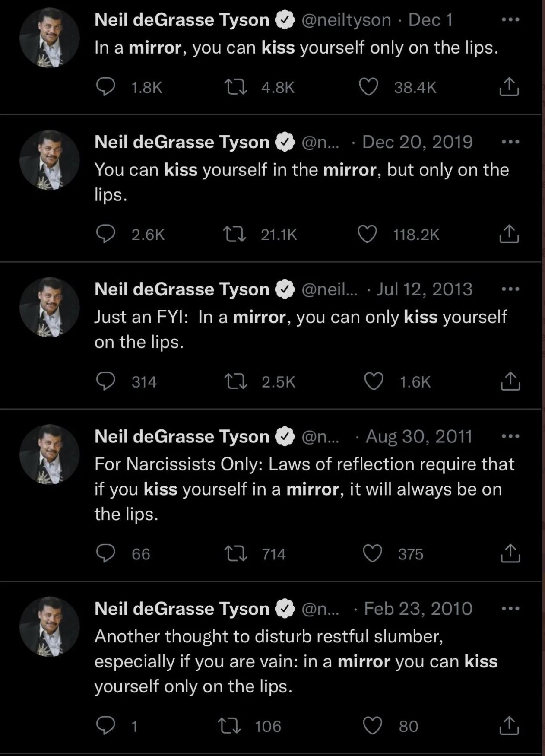This screenshot has height=756, width=545.
Task: Open more options on Feb 23, 2010 tweet
Action: 510,609
